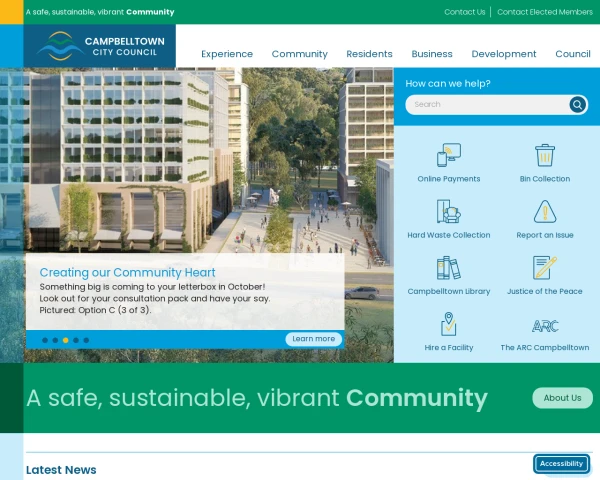This screenshot has height=480, width=600.
Task: Click The ARC Campbelltown text label
Action: click(x=545, y=348)
